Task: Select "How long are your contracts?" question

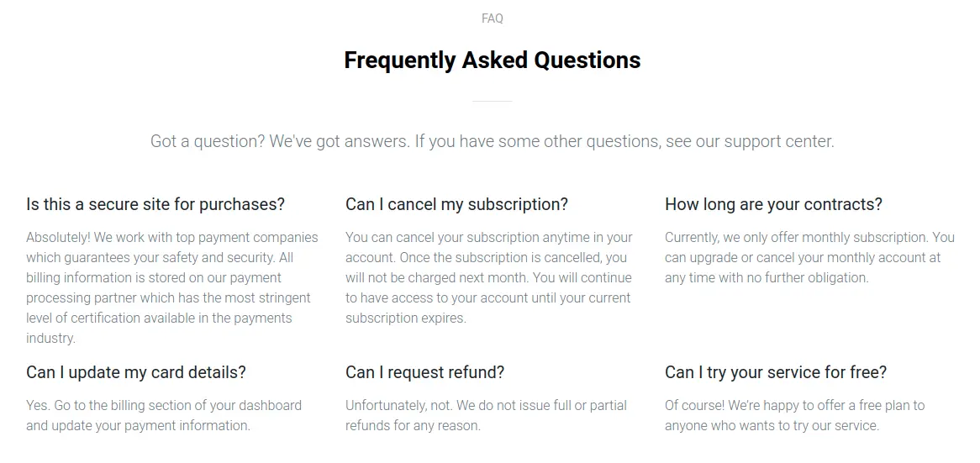Action: pos(773,204)
